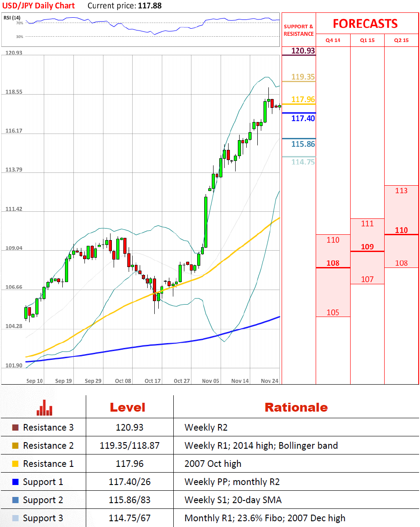420x527 pixels.
Task: Click the 118.55 price axis label
Action: click(14, 92)
